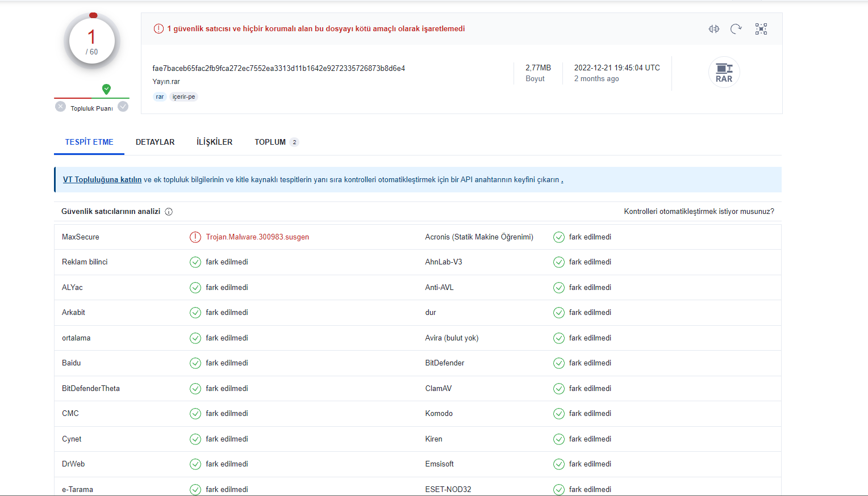
Task: Click info icon beside Güvenlik satıcılarının analizi
Action: click(x=169, y=212)
